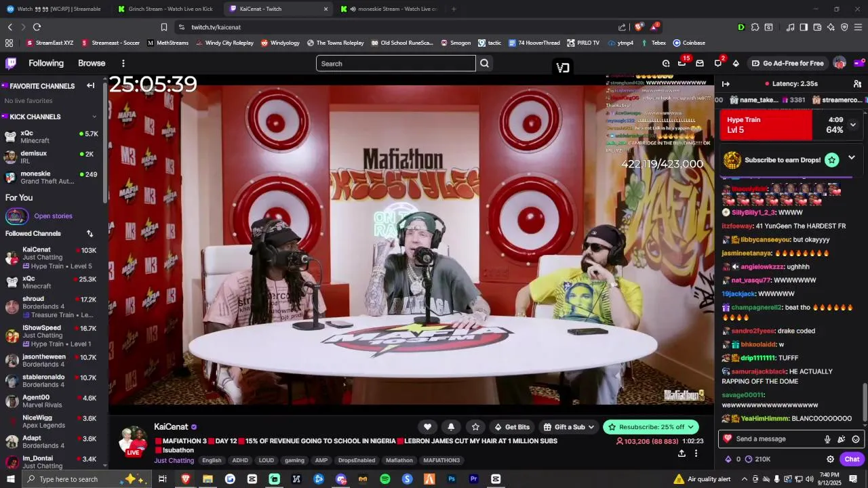The width and height of the screenshot is (868, 488).
Task: Open Coinbase bookmark
Action: click(689, 43)
